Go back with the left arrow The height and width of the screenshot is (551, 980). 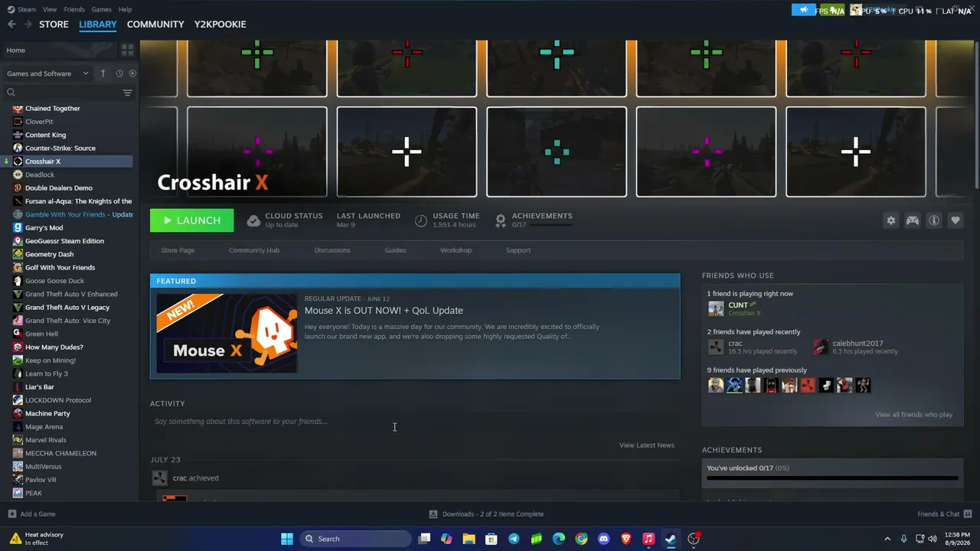pos(11,24)
